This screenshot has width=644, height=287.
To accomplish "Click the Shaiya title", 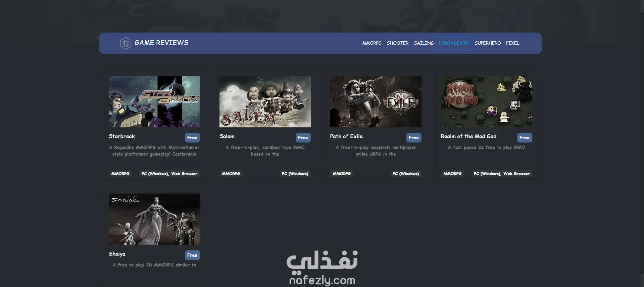I will point(117,254).
